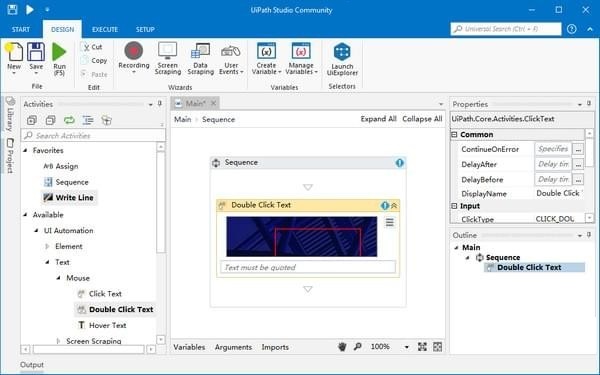Switch to the EXECUTE ribbon tab
600x375 pixels.
(105, 29)
